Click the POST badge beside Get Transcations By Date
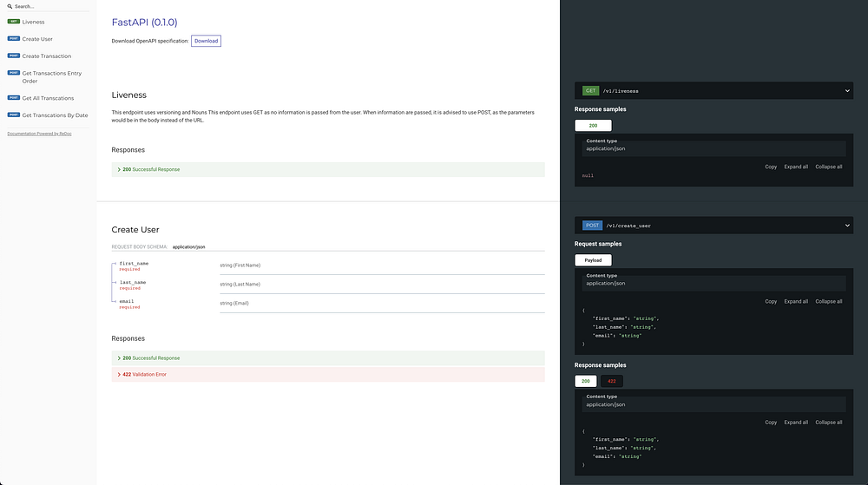 [14, 115]
